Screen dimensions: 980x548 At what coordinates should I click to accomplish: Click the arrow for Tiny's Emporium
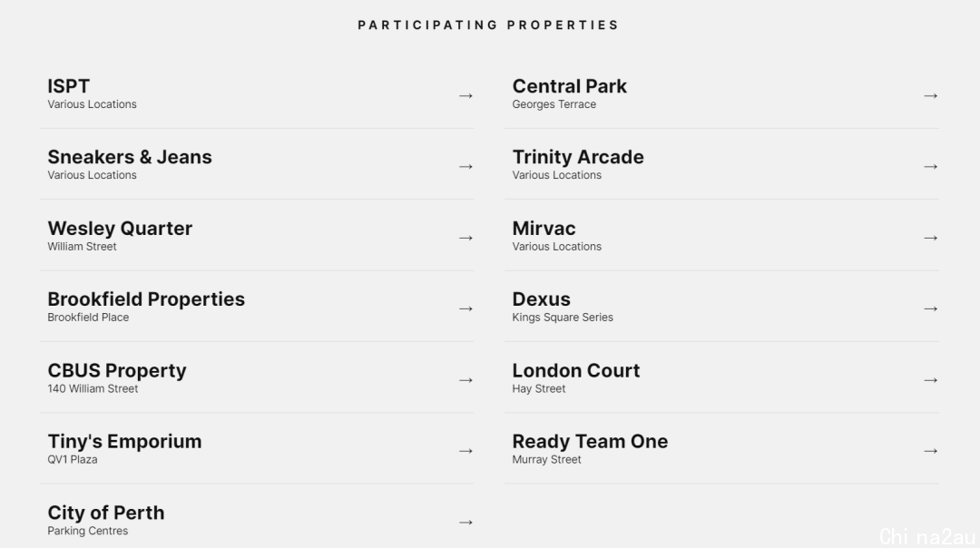[x=465, y=451]
